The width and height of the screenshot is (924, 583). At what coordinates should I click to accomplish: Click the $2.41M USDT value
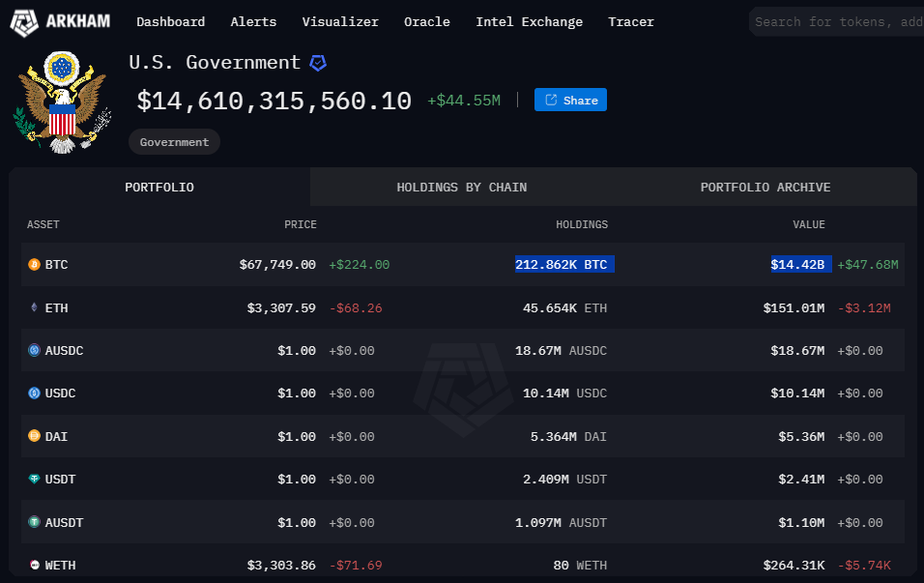(801, 480)
